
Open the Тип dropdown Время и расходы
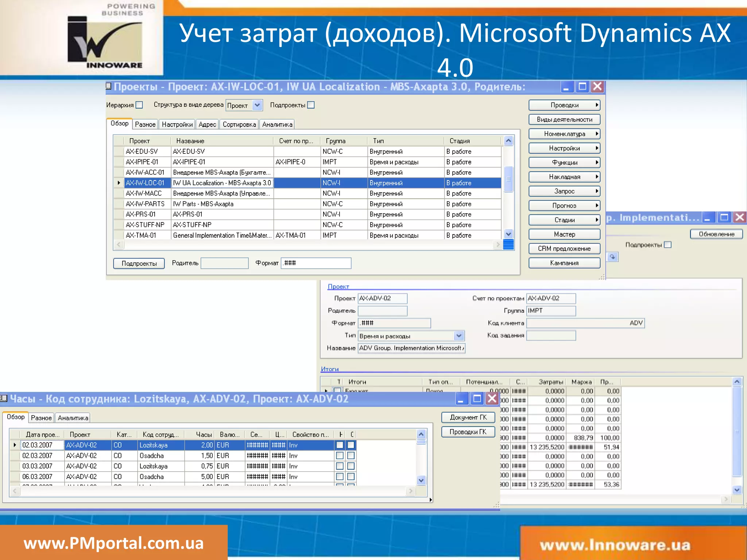click(459, 336)
